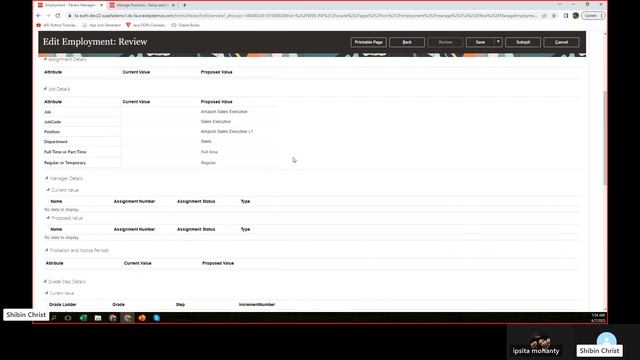Screen dimensions: 640x360
Task: Click the Full Time or Part Time attribute
Action: (x=65, y=152)
